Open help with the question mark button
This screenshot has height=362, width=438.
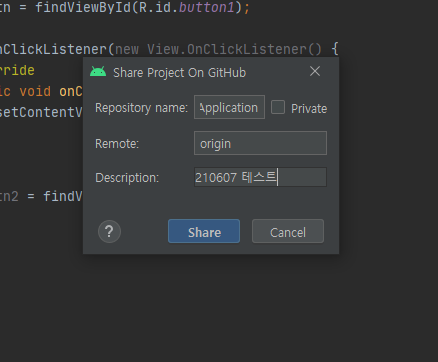click(109, 231)
